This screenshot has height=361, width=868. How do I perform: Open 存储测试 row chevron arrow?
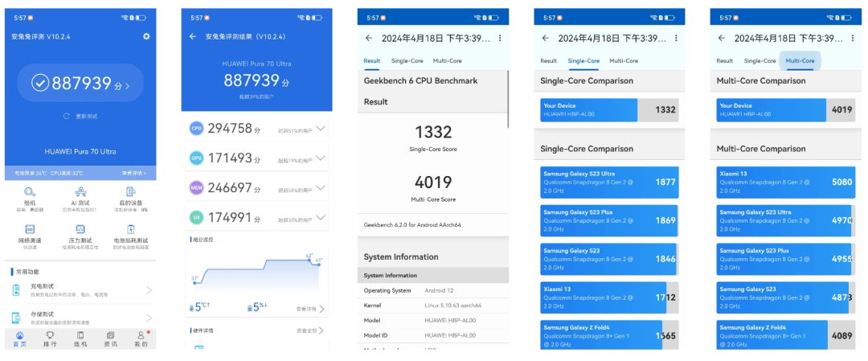(149, 318)
